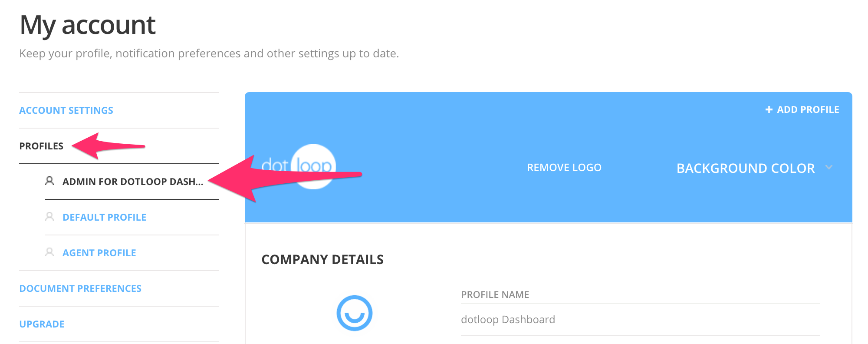Switch to the Agent Profile
This screenshot has height=344, width=868.
click(99, 252)
